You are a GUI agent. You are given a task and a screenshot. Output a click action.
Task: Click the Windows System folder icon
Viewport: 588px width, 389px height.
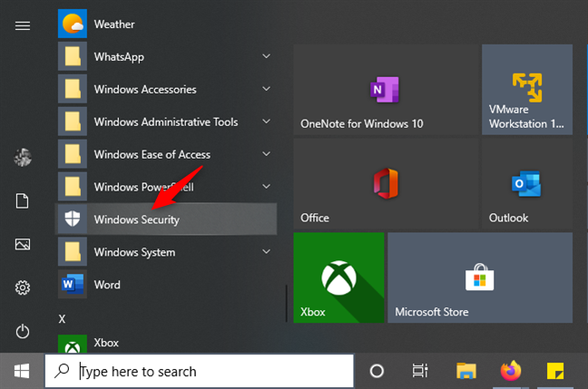[73, 252]
